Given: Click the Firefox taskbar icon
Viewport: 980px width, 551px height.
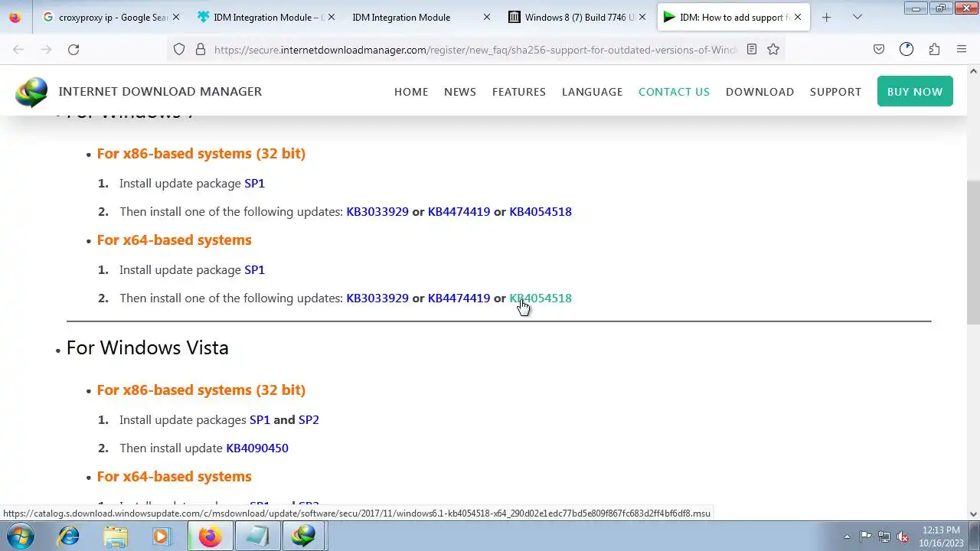Looking at the screenshot, I should point(210,536).
